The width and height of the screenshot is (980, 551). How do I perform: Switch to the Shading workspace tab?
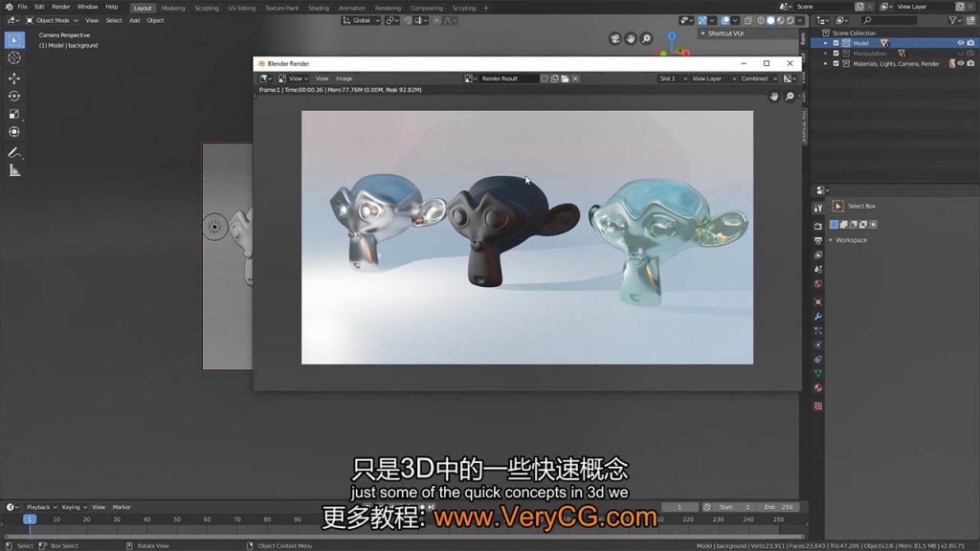(x=318, y=8)
